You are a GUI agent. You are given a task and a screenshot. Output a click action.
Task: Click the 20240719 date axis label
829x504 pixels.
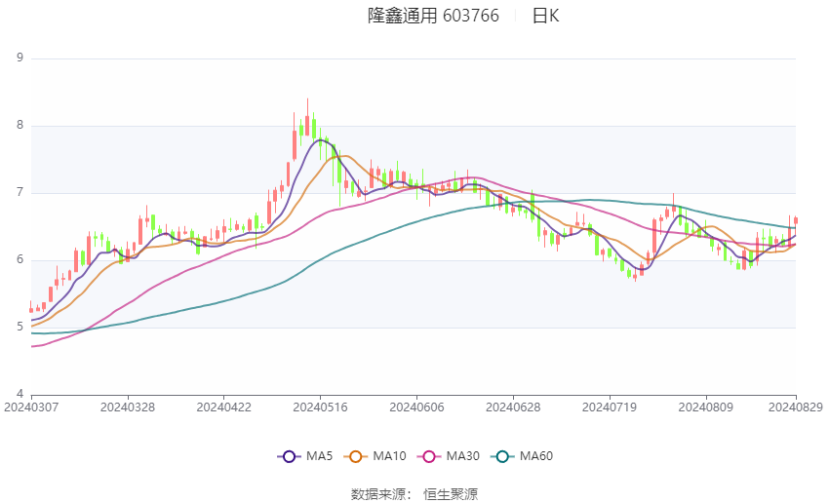[609, 407]
